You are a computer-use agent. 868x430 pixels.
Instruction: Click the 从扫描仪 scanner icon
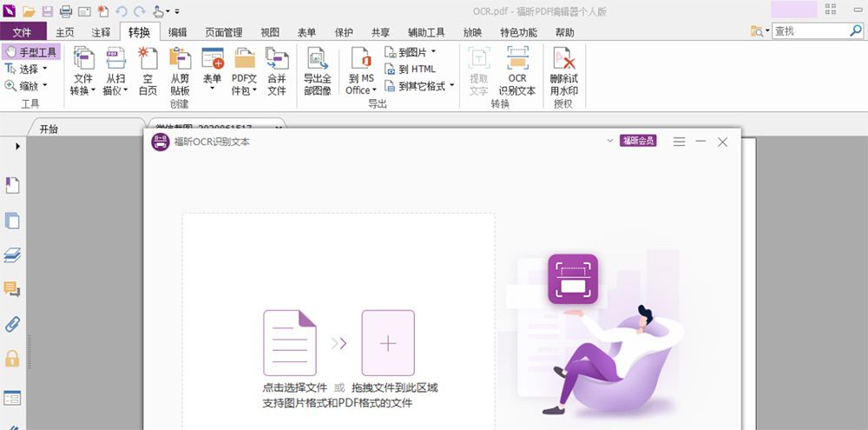115,58
